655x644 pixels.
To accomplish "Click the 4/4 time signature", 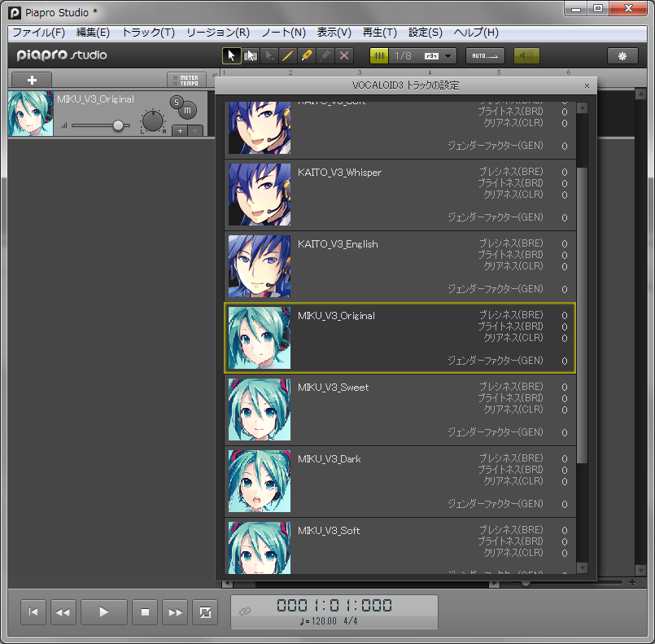I will point(350,621).
